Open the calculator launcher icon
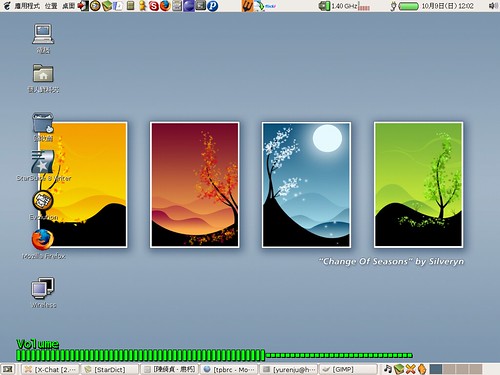 [x=131, y=6]
